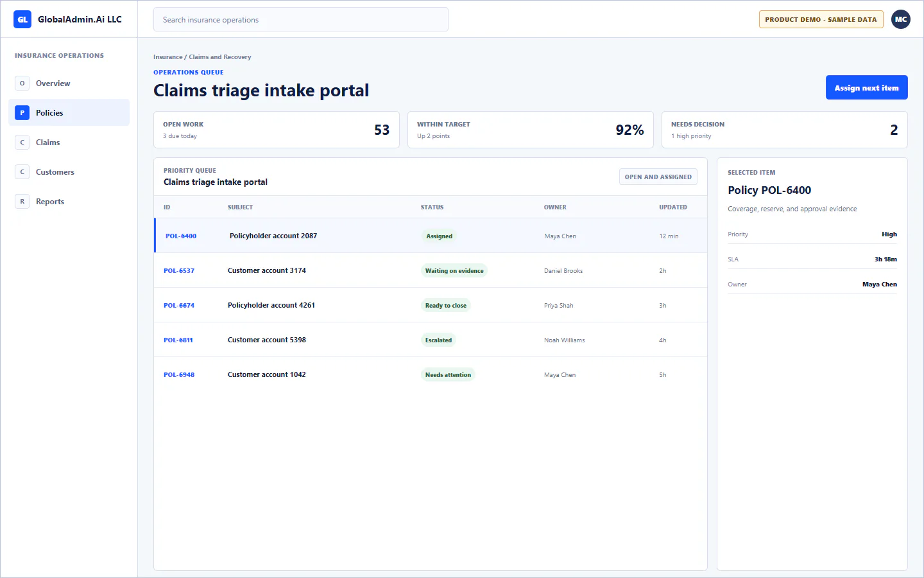Click the Assign next item button
The width and height of the screenshot is (924, 578).
coord(866,88)
